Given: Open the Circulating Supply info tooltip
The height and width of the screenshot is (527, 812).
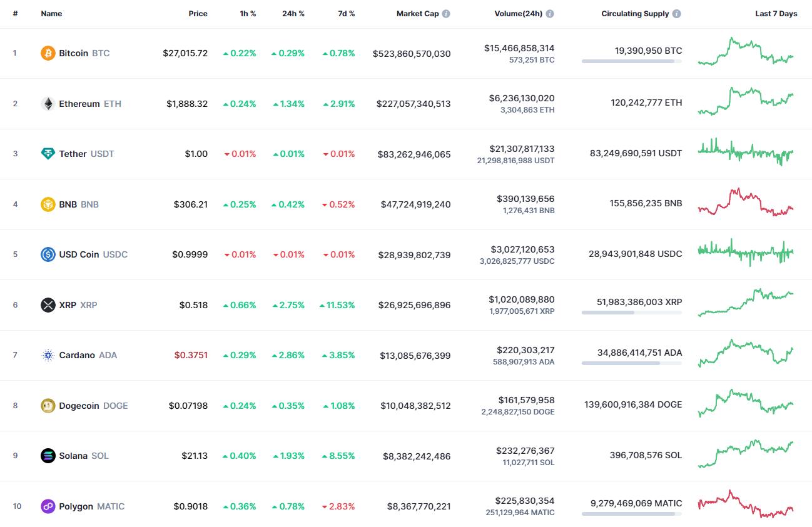Looking at the screenshot, I should click(676, 13).
